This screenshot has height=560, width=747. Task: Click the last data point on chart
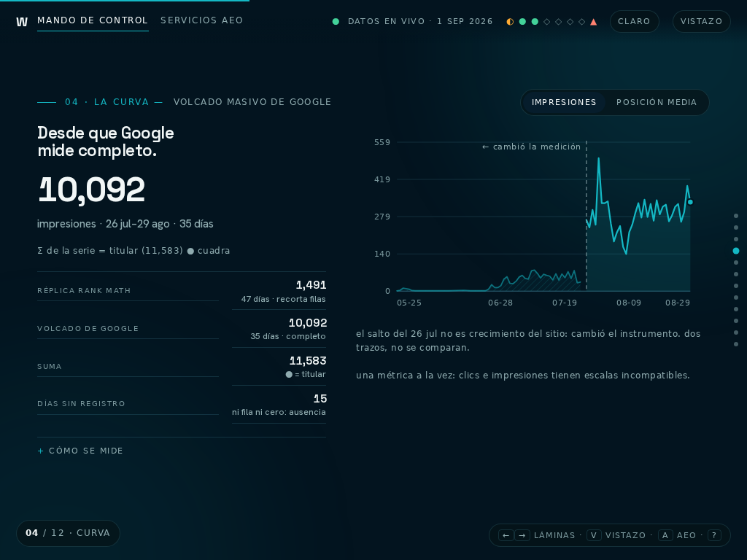690,202
